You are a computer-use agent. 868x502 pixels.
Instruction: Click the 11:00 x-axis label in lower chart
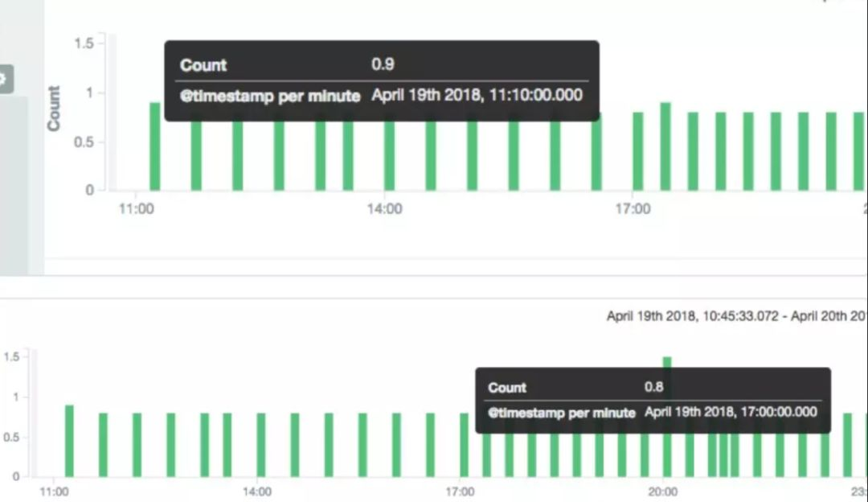point(54,492)
